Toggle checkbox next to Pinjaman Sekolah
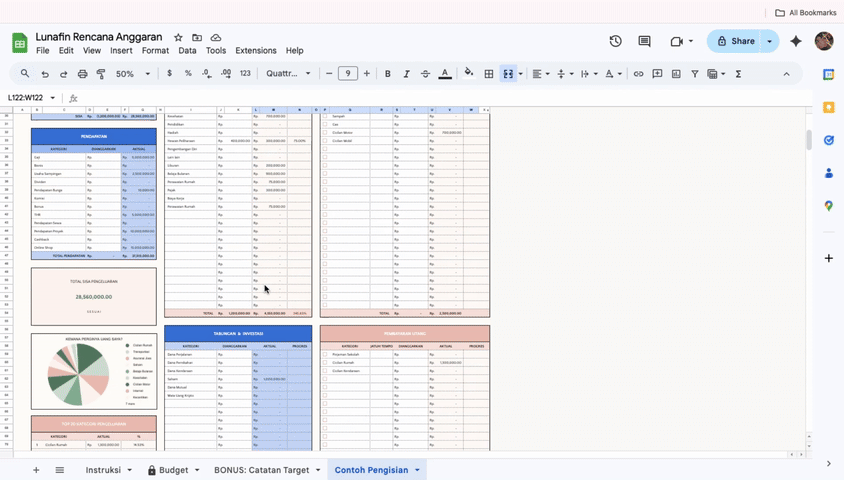The width and height of the screenshot is (844, 480). 324,355
